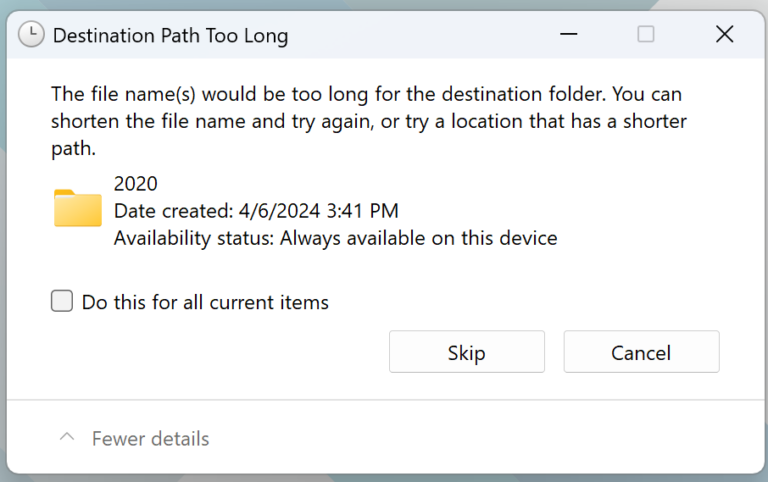The width and height of the screenshot is (768, 482).
Task: Click the 'Date created: 4/6/2024 3:41 PM' line
Action: point(256,211)
